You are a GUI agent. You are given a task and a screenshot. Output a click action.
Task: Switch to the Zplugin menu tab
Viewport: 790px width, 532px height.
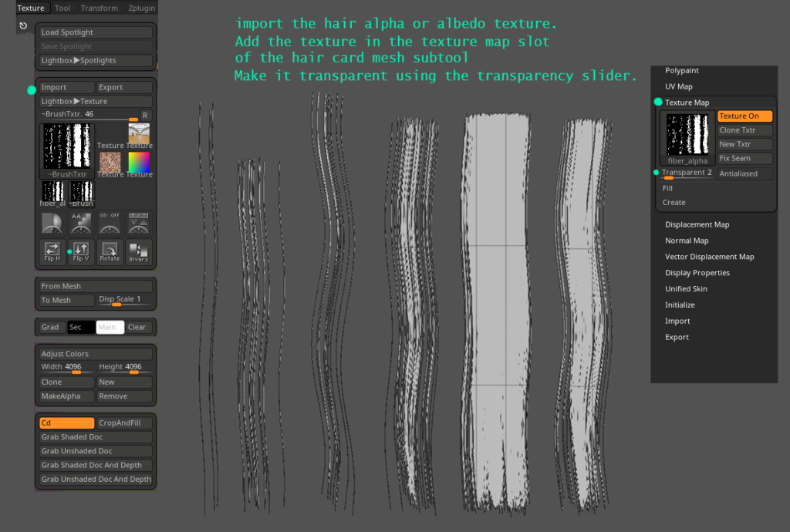click(140, 8)
